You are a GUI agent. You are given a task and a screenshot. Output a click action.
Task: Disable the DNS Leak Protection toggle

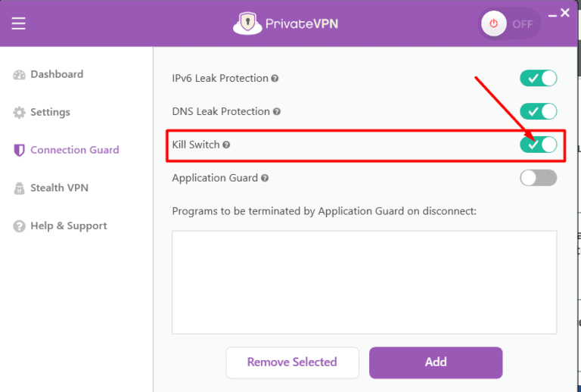click(x=538, y=111)
